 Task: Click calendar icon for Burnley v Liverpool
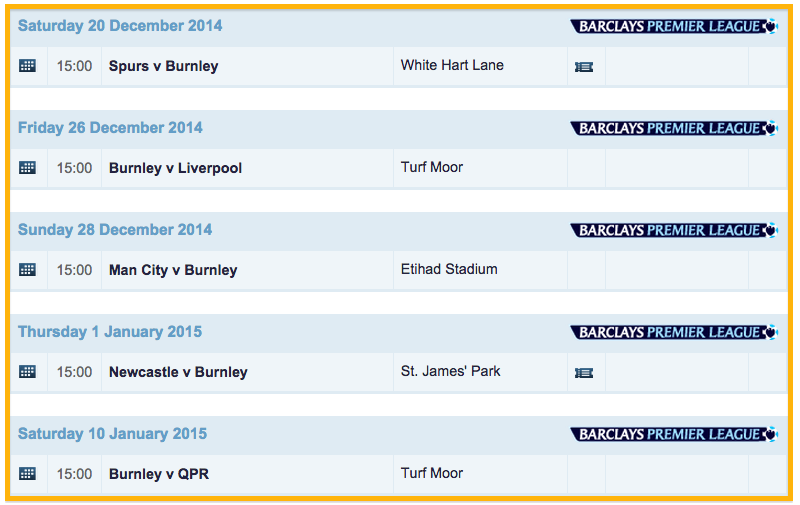click(x=27, y=168)
